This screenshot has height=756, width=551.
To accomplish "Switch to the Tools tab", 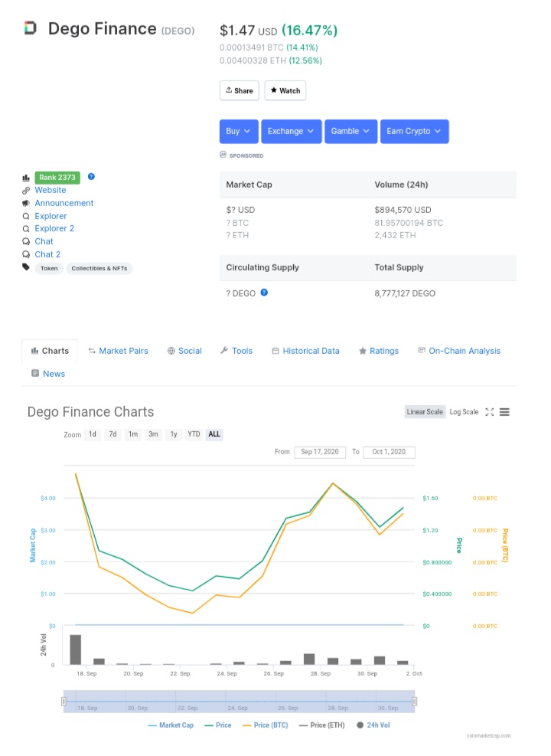I will pos(236,351).
